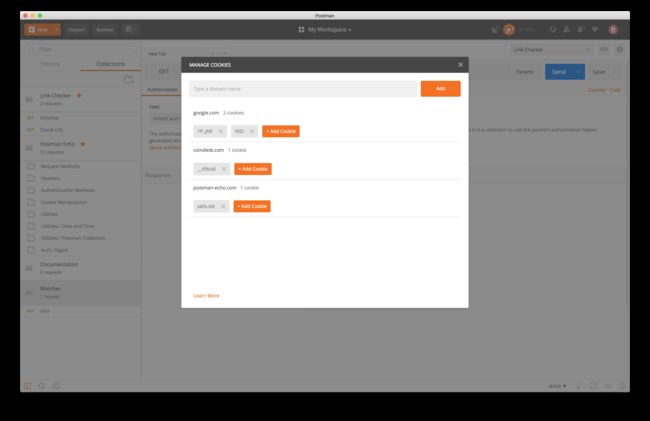
Task: Remove the __cfduid cookie from coindesk.com
Action: [224, 169]
